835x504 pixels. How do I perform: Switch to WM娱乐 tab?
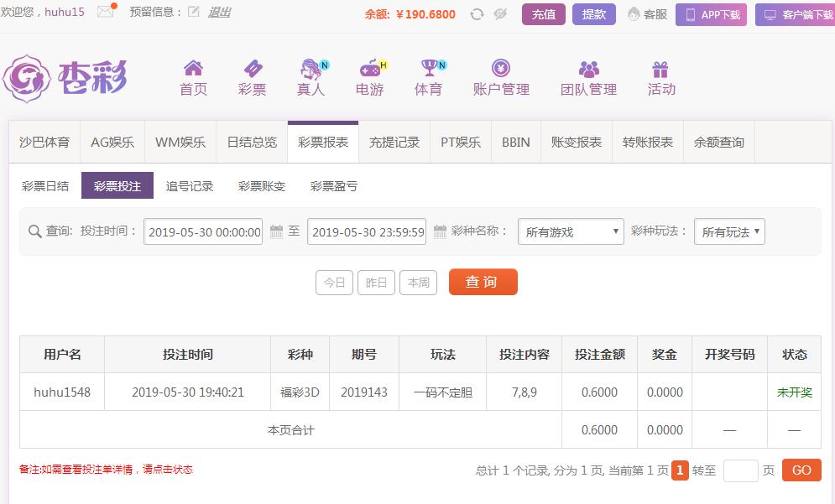click(180, 142)
